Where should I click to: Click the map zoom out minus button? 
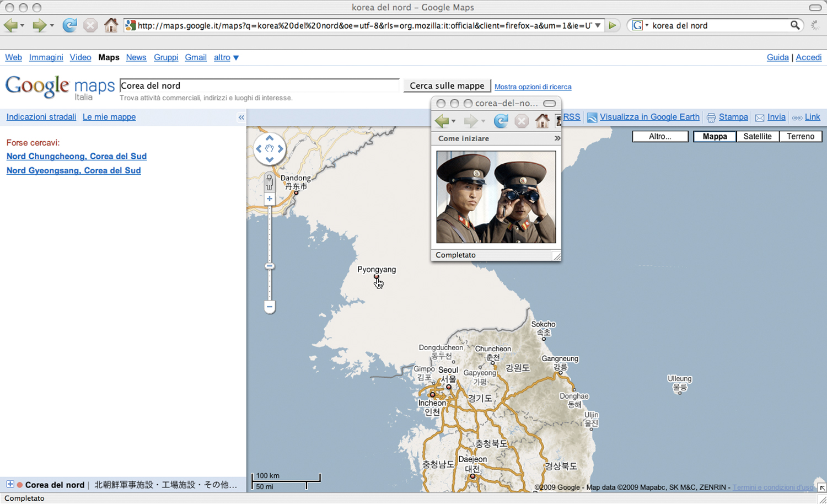coord(270,307)
